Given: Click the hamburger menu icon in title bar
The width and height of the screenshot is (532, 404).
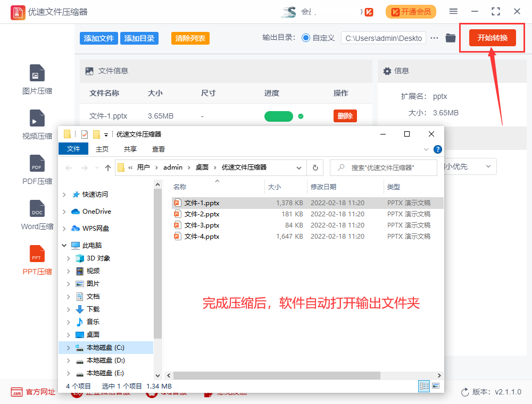Looking at the screenshot, I should point(453,11).
